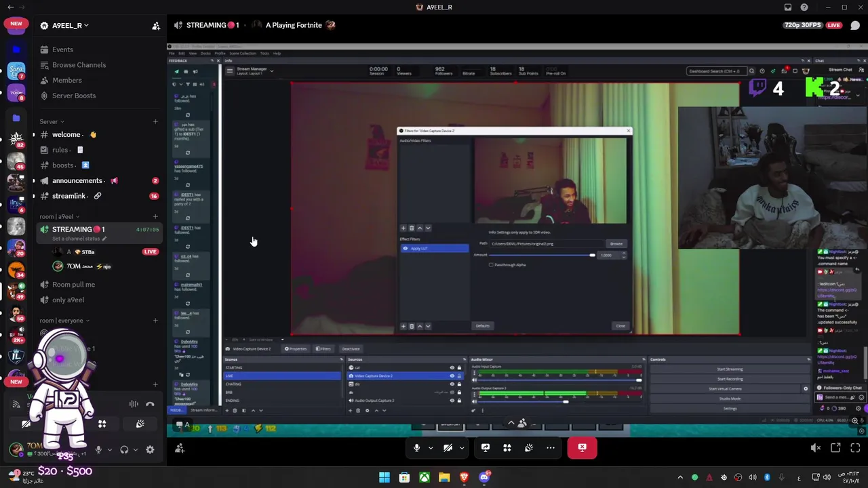The image size is (868, 488).
Task: Collapse the room | everyone category
Action: (x=64, y=321)
